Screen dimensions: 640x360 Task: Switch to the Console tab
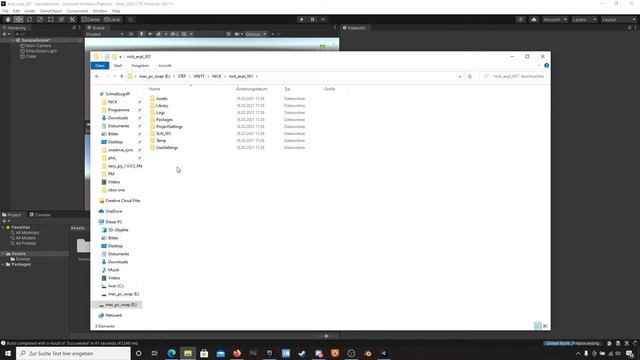click(40, 215)
